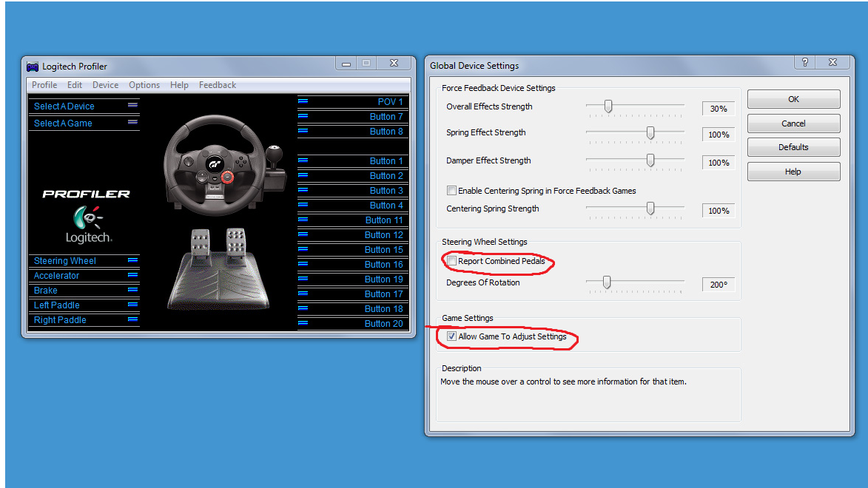Click the blue icon beside Button 19

coord(303,279)
